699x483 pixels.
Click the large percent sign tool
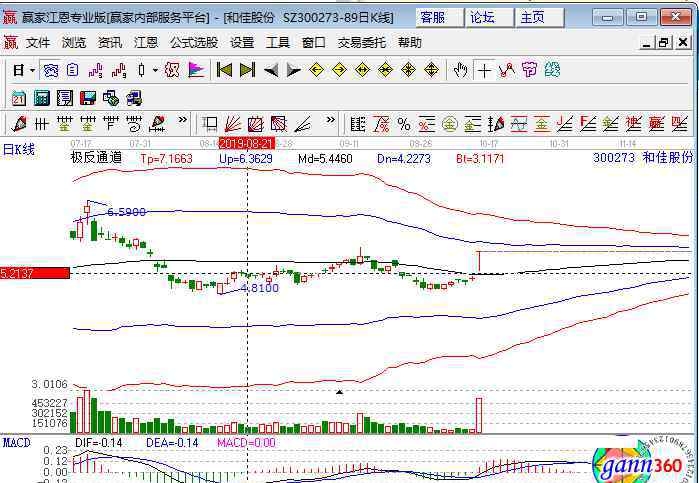coord(404,124)
